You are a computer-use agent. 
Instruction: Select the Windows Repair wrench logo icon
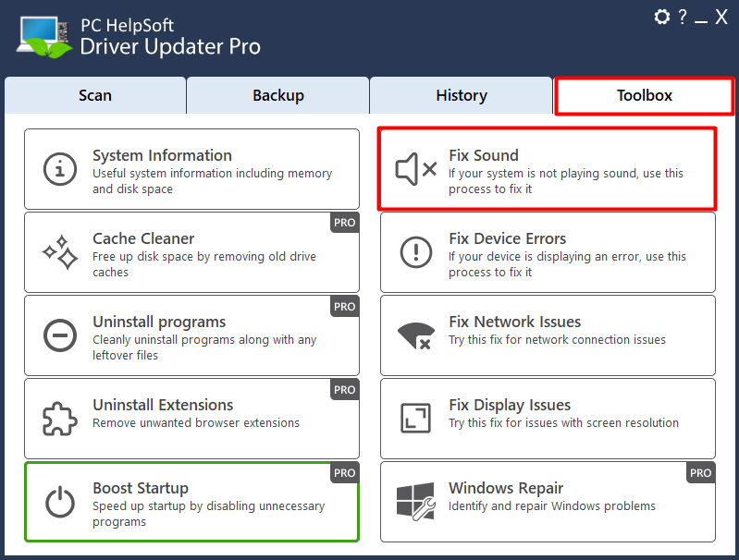point(415,502)
